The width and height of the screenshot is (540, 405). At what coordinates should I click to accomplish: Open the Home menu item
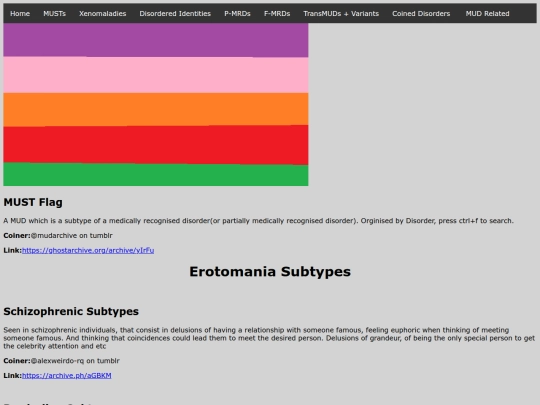click(x=20, y=13)
